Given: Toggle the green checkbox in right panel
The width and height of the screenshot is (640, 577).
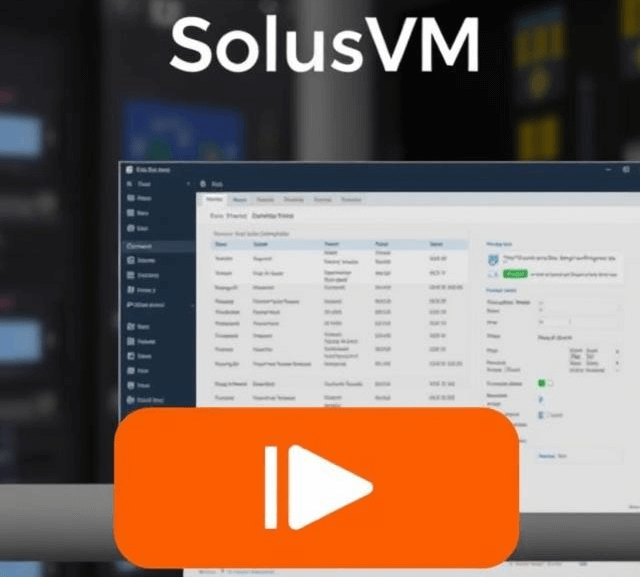Looking at the screenshot, I should pyautogui.click(x=542, y=383).
